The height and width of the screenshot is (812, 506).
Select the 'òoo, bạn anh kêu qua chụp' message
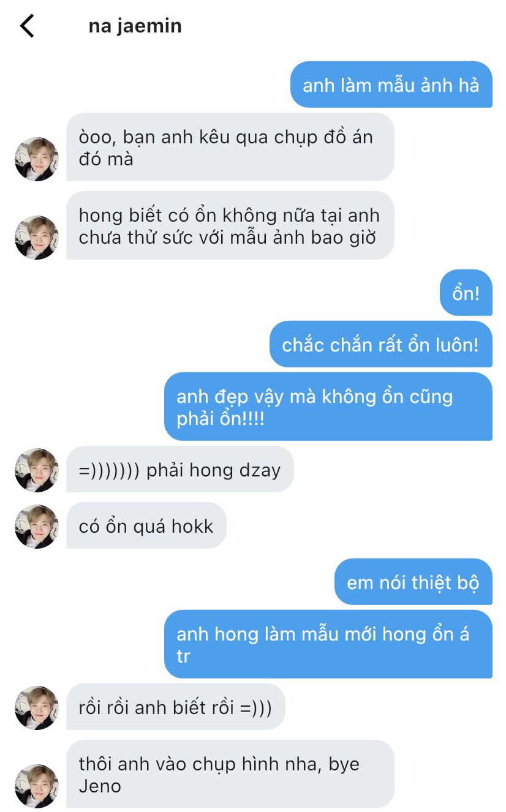[x=230, y=147]
